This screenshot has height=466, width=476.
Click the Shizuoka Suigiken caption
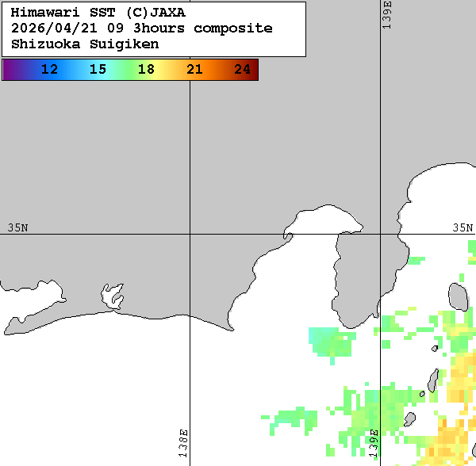click(x=84, y=44)
